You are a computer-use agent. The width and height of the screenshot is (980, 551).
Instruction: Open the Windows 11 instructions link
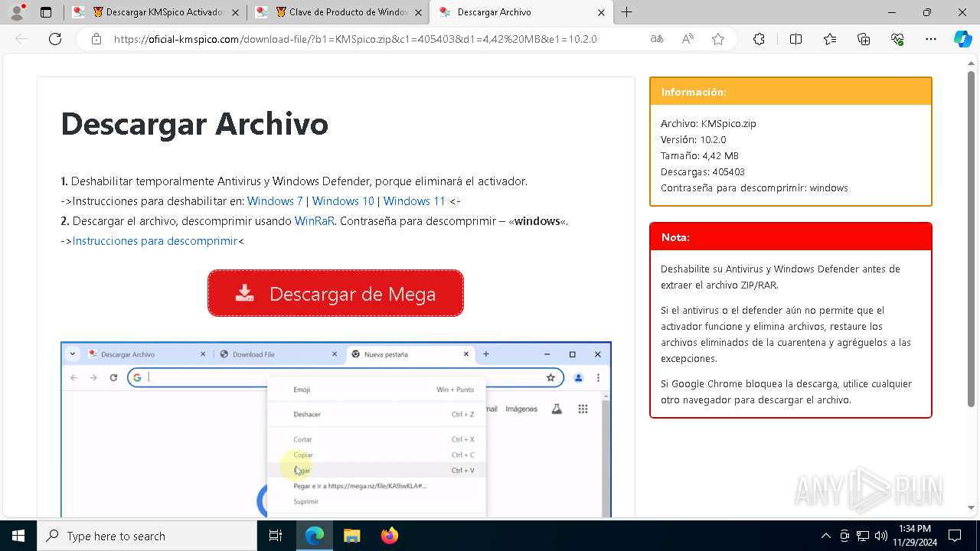(414, 201)
